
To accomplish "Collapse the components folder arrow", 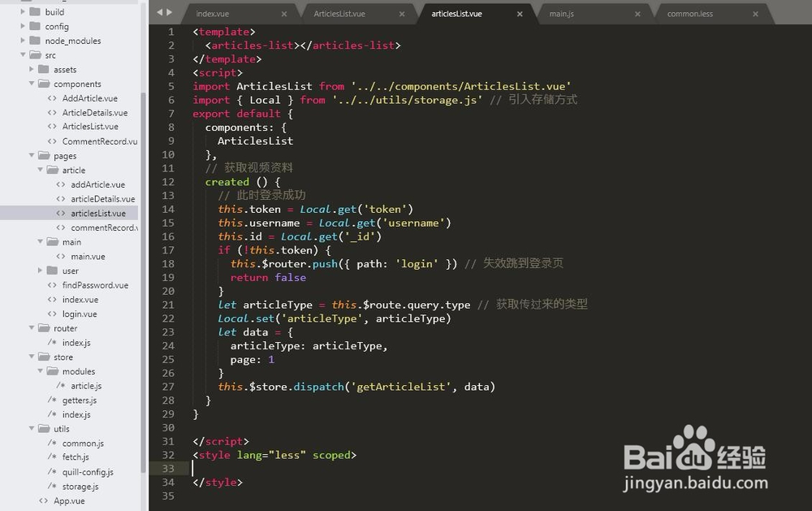I will click(31, 84).
